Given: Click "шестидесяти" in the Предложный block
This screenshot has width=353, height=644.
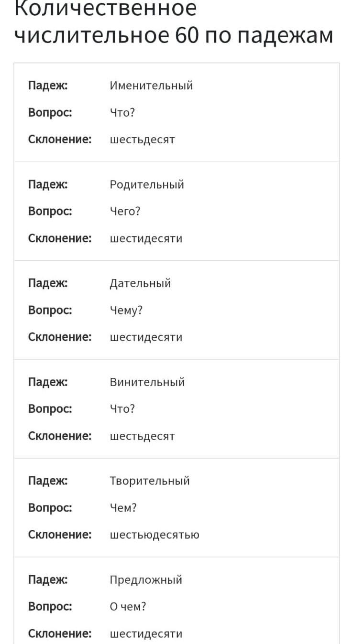Looking at the screenshot, I should (146, 634).
